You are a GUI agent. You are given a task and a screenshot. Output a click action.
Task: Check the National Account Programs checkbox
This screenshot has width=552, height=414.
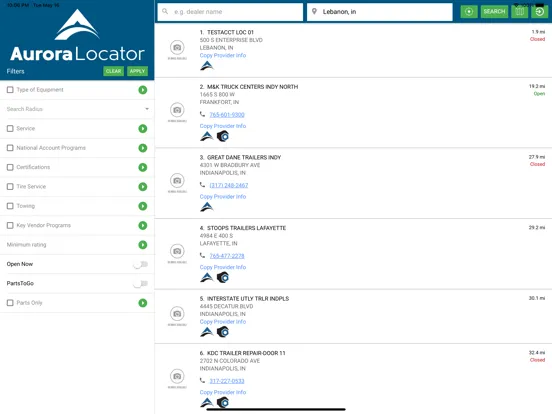pyautogui.click(x=10, y=148)
